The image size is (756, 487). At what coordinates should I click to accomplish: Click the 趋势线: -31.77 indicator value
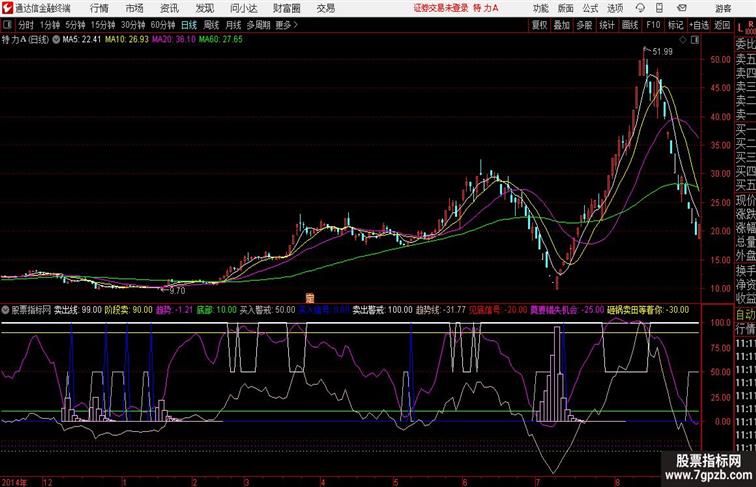coord(441,310)
